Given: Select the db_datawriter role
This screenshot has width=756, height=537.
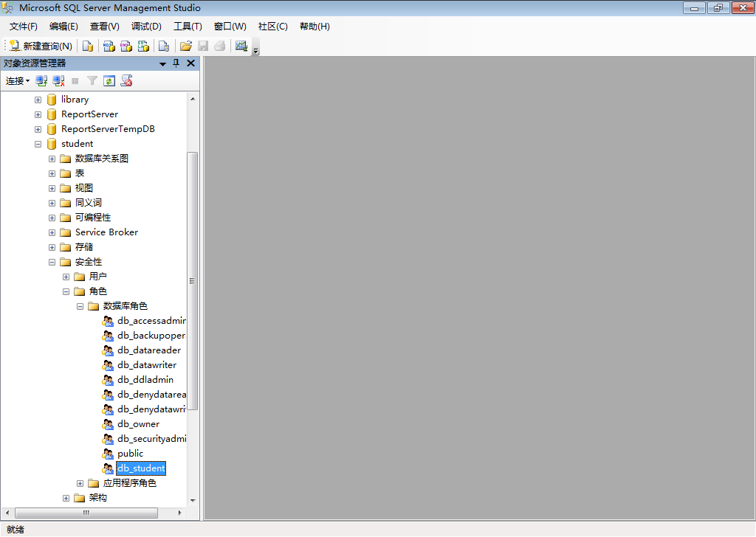Looking at the screenshot, I should 147,365.
